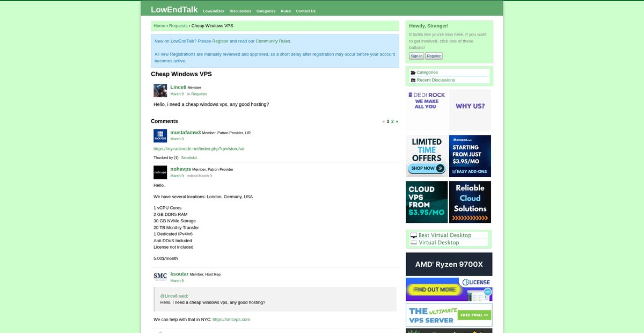Open Discussions in the header menu
This screenshot has height=333, width=644.
click(x=240, y=11)
